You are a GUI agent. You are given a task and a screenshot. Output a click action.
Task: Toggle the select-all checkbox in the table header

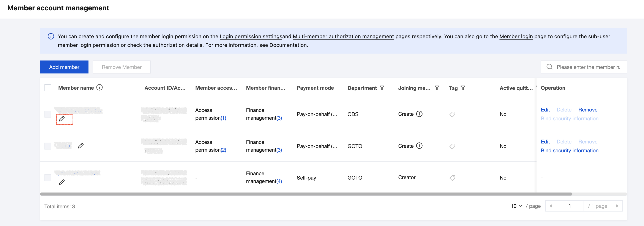48,88
